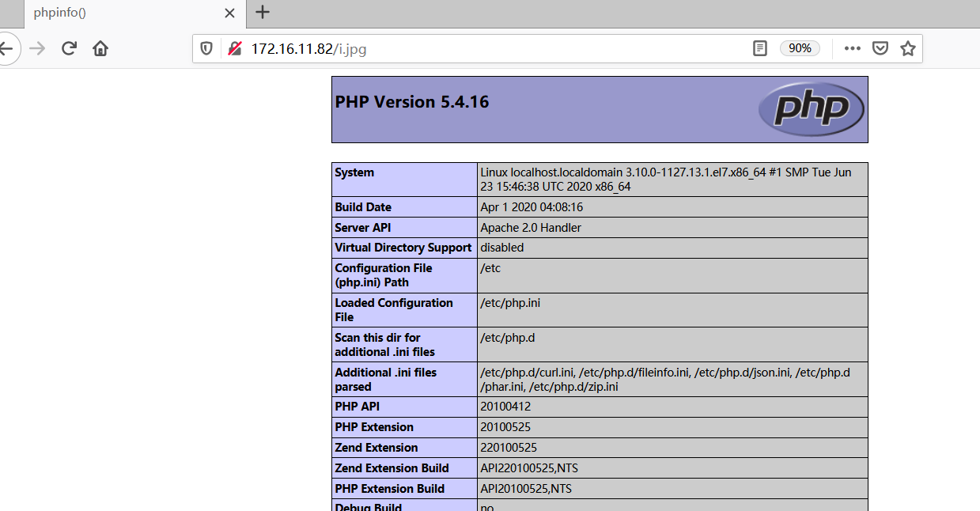The height and width of the screenshot is (511, 980).
Task: Bookmark this page with star icon
Action: [x=907, y=48]
